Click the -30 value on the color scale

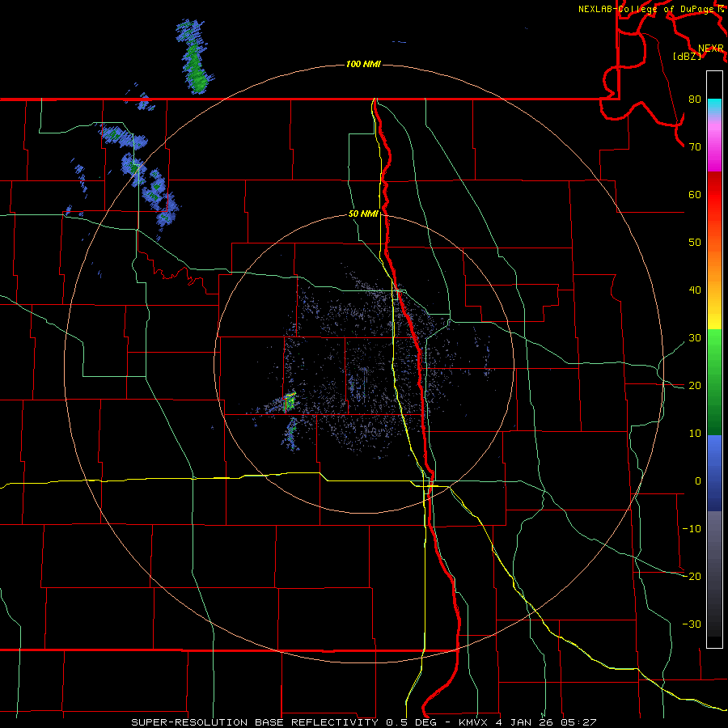[x=692, y=624]
